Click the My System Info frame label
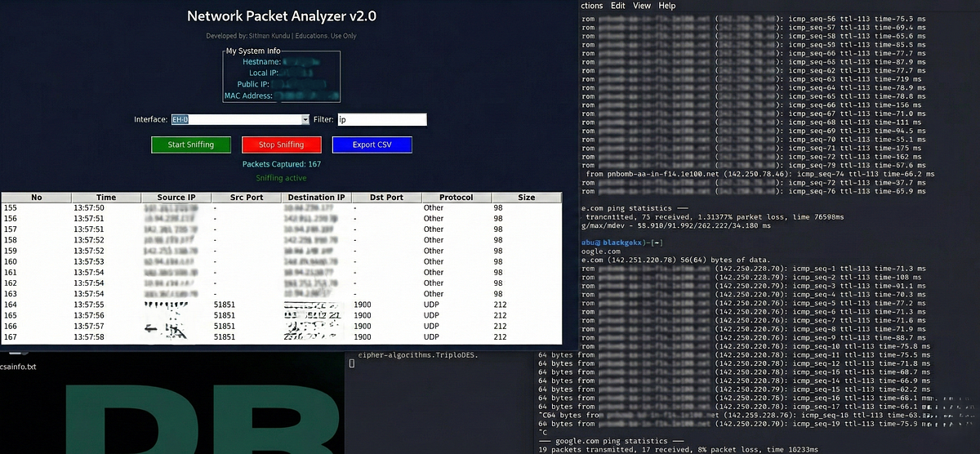Image resolution: width=980 pixels, height=454 pixels. pyautogui.click(x=254, y=51)
